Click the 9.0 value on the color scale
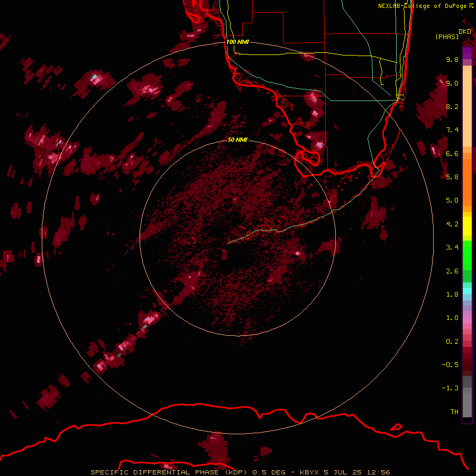Image resolution: width=476 pixels, height=476 pixels. (452, 83)
